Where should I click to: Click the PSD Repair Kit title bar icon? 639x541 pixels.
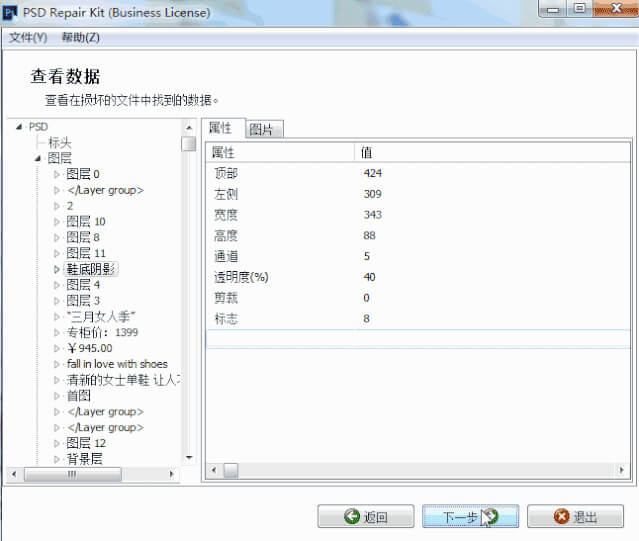11,12
